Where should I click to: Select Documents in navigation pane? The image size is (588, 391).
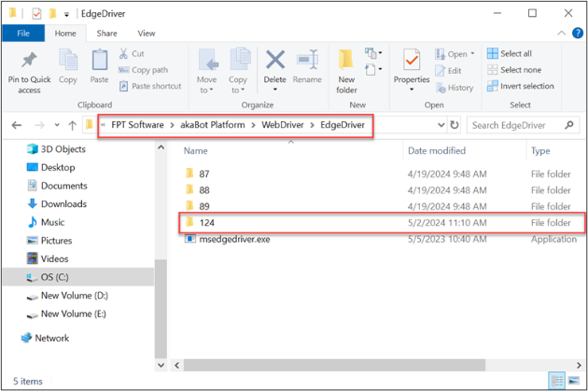click(x=57, y=186)
